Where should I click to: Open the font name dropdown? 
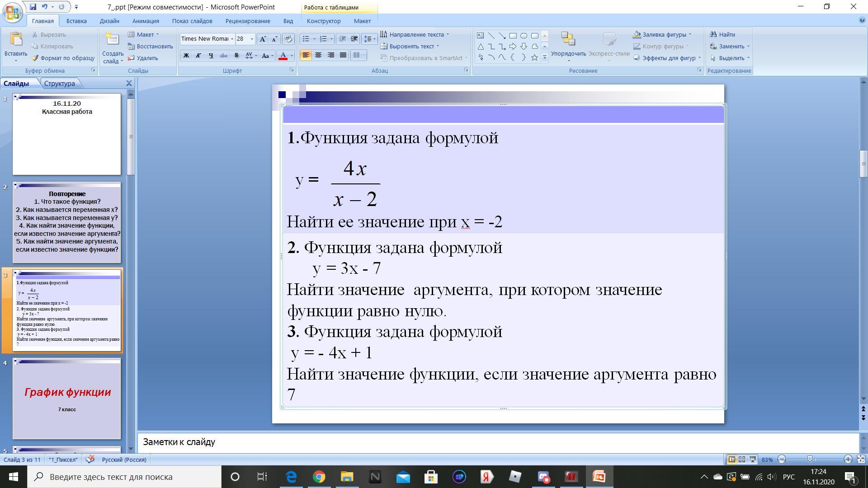click(232, 39)
